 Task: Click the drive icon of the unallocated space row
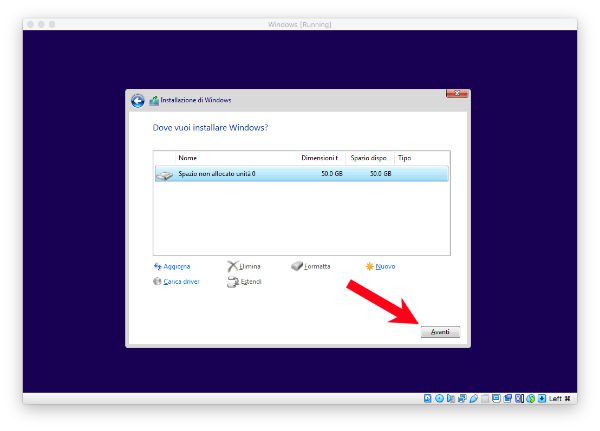pyautogui.click(x=165, y=175)
